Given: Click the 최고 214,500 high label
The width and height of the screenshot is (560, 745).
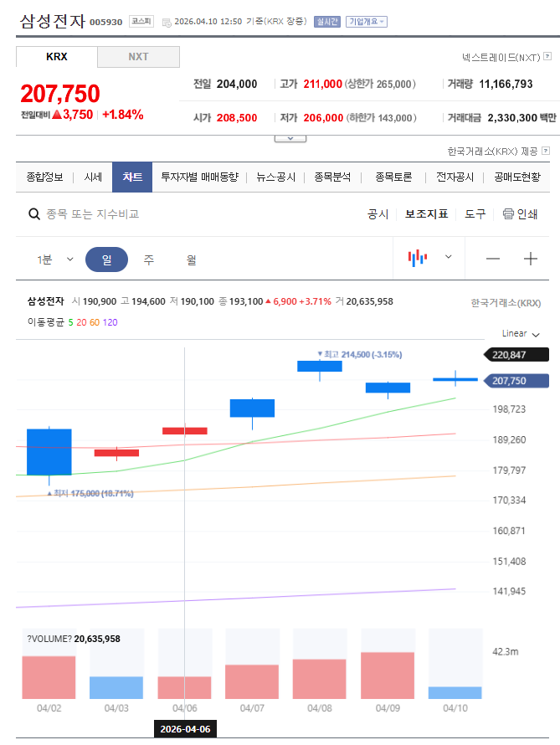Looking at the screenshot, I should click(x=360, y=354).
